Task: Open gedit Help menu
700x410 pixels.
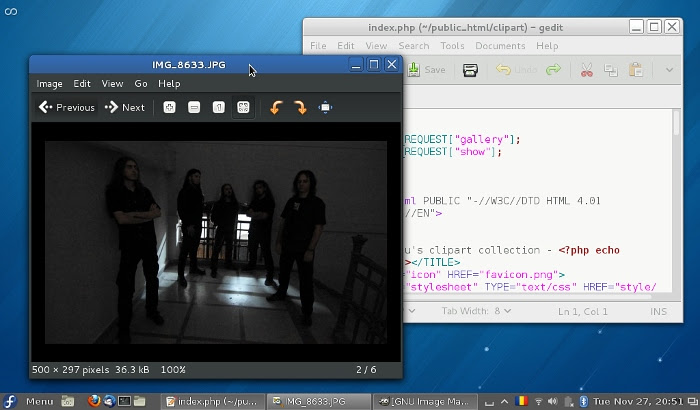Action: point(547,46)
